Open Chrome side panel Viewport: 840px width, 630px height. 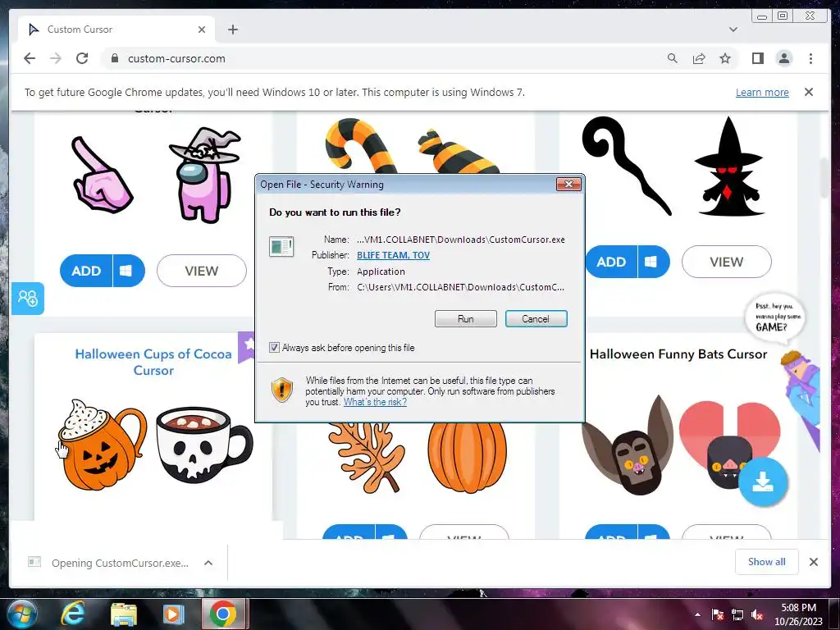[757, 58]
